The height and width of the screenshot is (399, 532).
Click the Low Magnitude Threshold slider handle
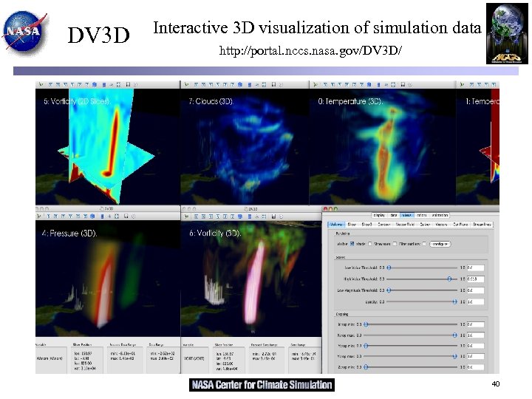389,290
